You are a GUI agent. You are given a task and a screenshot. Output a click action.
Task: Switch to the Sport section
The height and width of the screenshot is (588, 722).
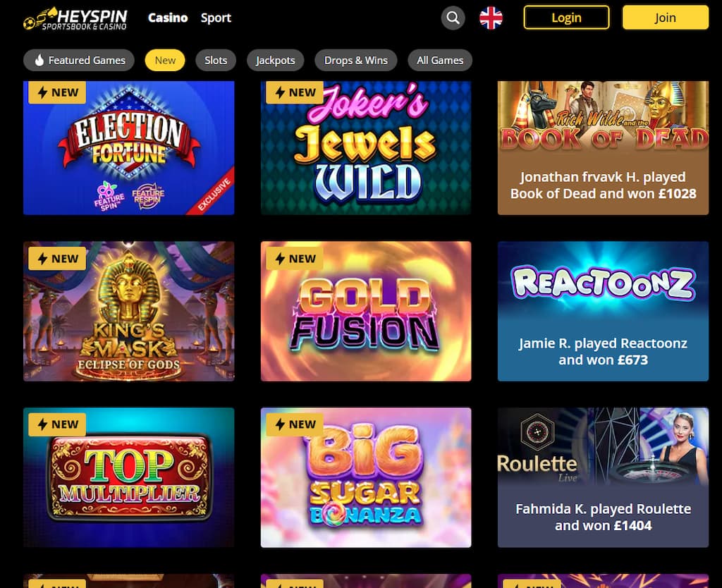pyautogui.click(x=216, y=18)
